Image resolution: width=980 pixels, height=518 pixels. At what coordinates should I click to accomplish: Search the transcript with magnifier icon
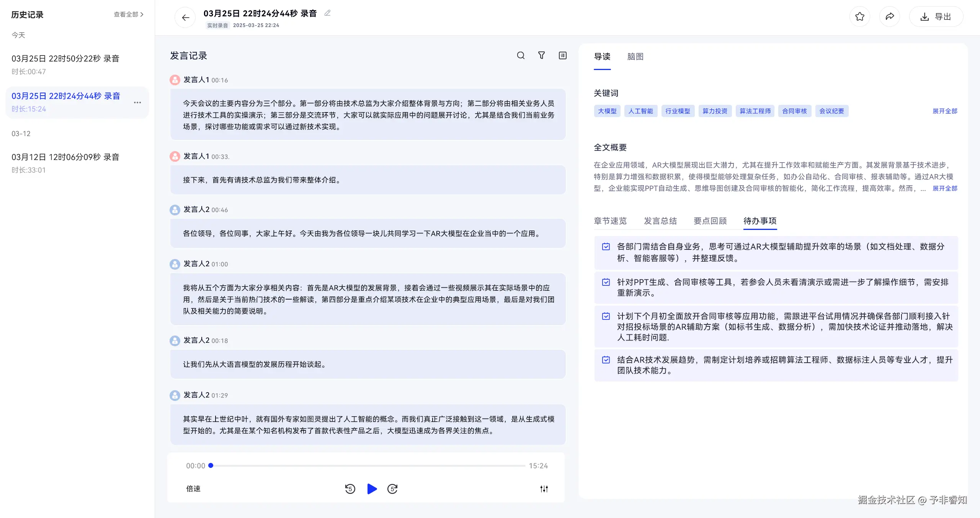click(x=521, y=55)
